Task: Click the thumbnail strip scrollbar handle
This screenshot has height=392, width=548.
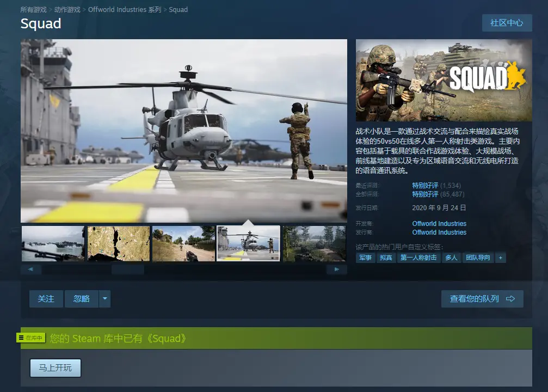Action: 127,269
